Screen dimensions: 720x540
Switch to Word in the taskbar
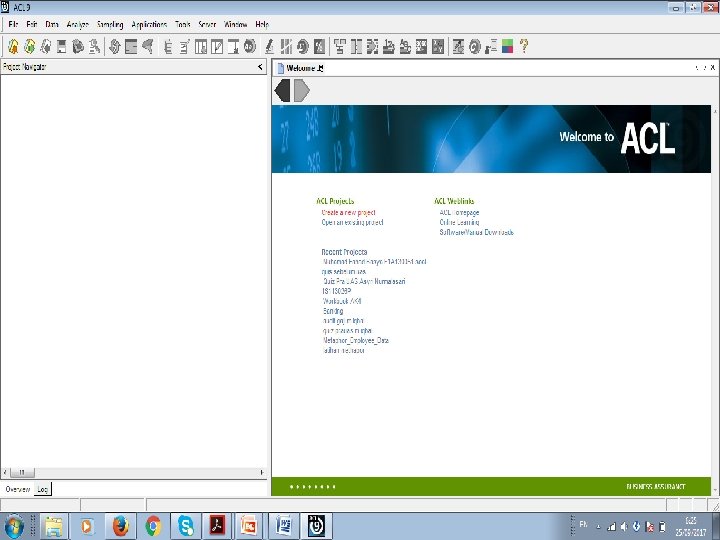[284, 526]
